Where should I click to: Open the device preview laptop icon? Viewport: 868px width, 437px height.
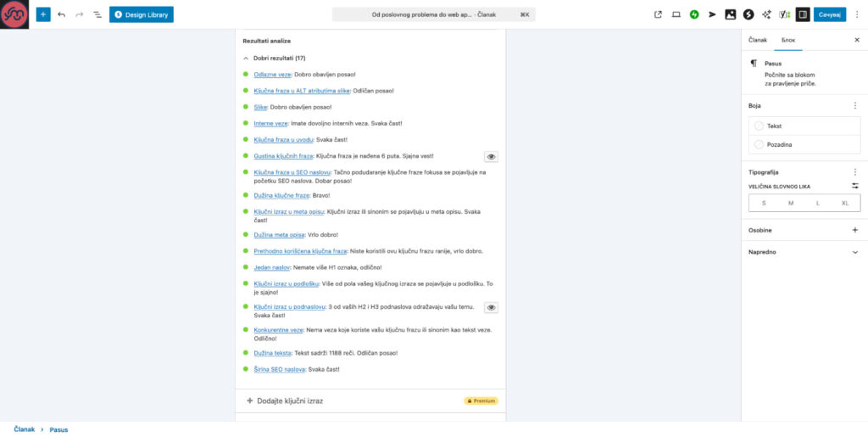[676, 15]
